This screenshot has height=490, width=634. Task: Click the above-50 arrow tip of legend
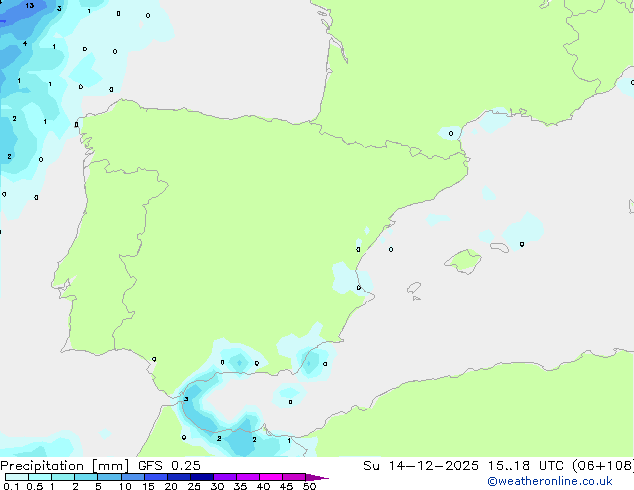(317, 477)
